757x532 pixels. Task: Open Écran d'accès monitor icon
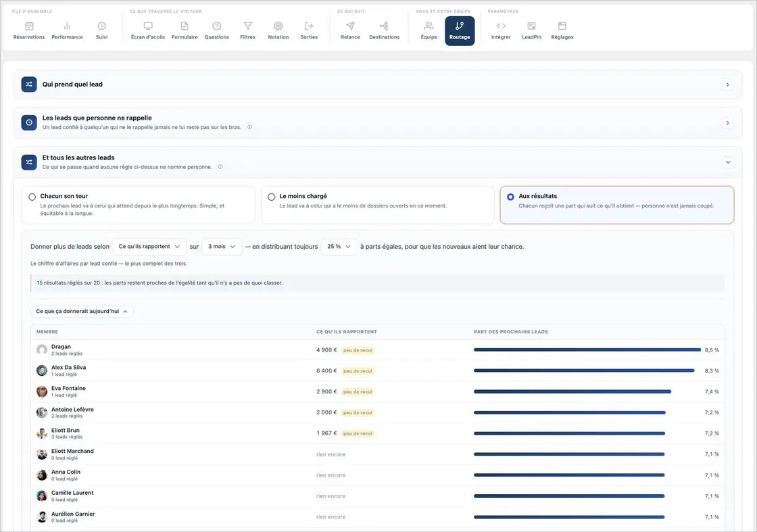148,26
